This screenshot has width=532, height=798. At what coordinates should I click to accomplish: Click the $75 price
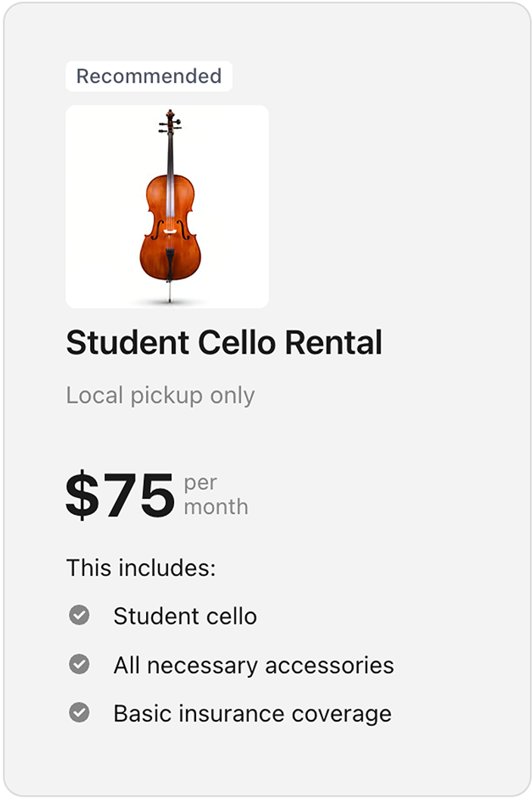coord(120,495)
